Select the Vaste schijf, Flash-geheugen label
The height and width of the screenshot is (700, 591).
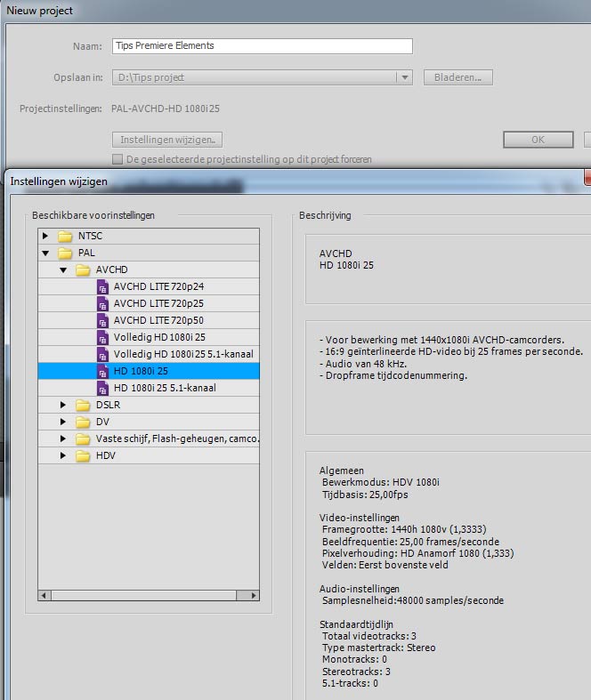tap(177, 439)
